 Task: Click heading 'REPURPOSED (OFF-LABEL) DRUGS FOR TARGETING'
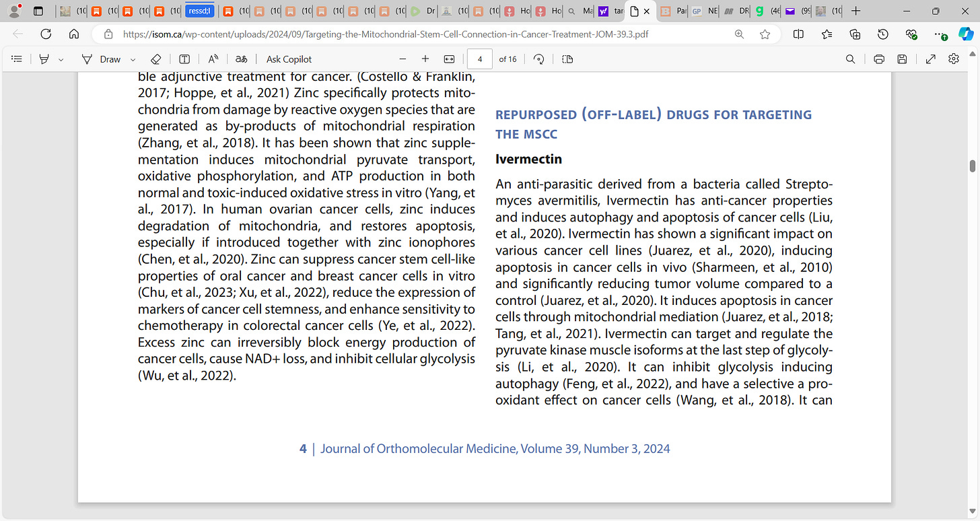click(x=654, y=114)
